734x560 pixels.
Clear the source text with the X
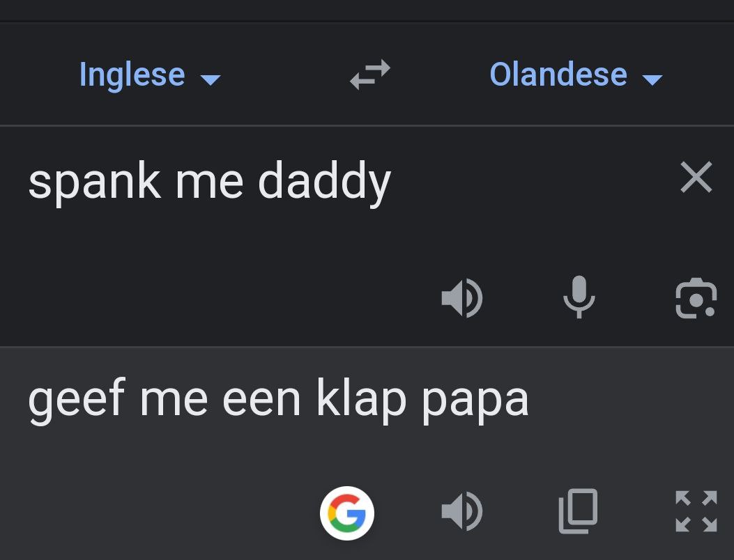pyautogui.click(x=696, y=178)
